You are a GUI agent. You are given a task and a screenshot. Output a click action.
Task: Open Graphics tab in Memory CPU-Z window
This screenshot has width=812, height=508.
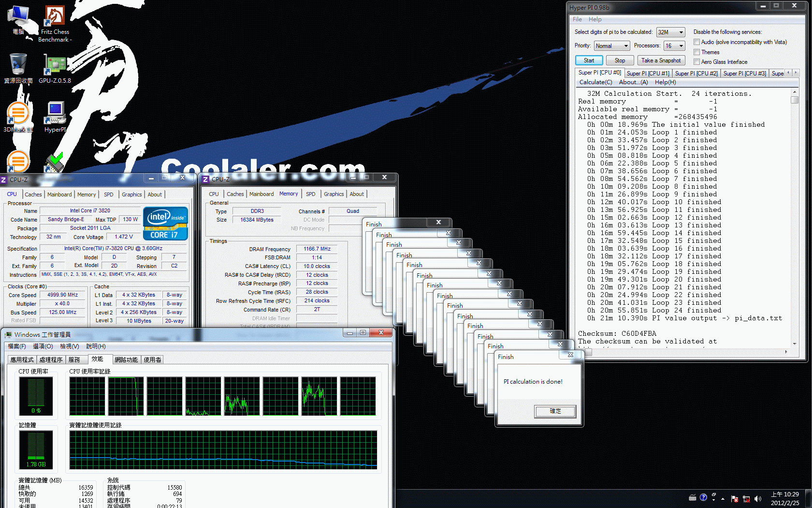click(333, 194)
